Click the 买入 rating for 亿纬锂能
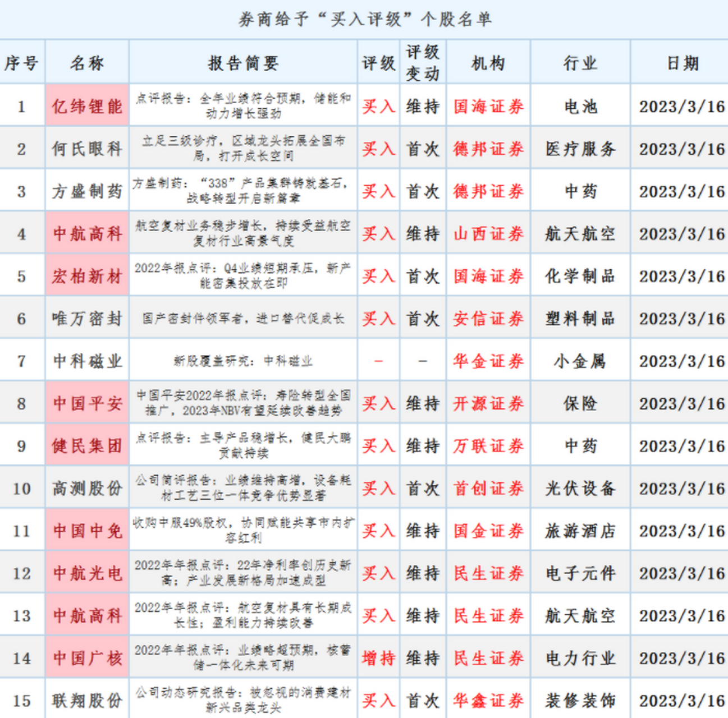The width and height of the screenshot is (728, 718). click(x=379, y=106)
